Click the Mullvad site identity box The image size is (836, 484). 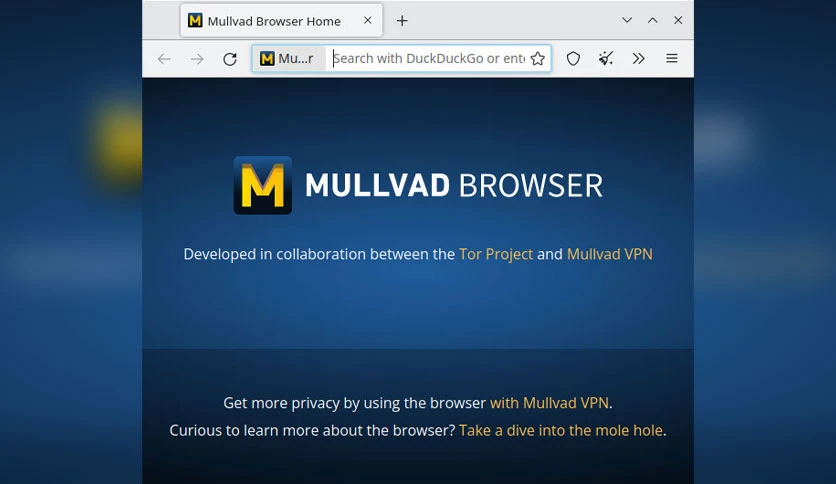(x=289, y=59)
